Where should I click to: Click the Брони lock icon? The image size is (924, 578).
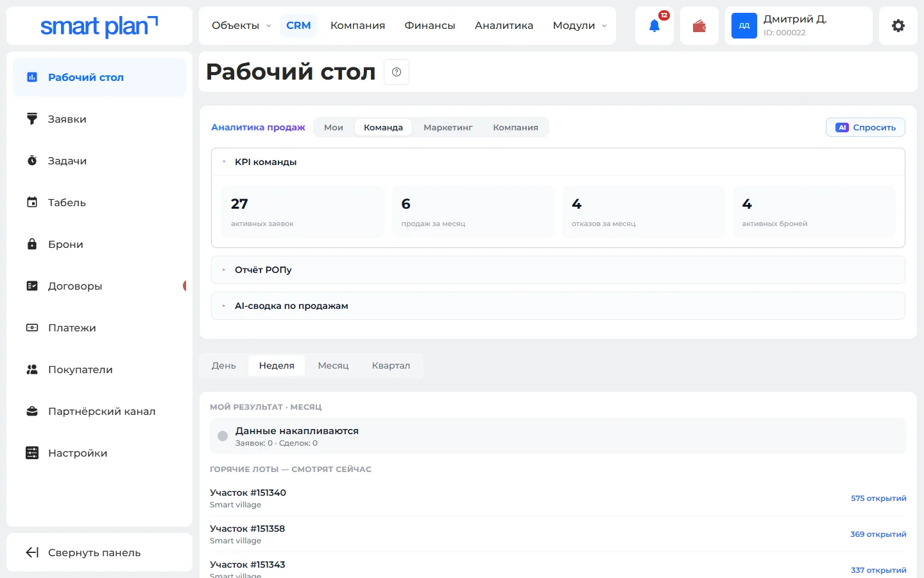pyautogui.click(x=32, y=244)
